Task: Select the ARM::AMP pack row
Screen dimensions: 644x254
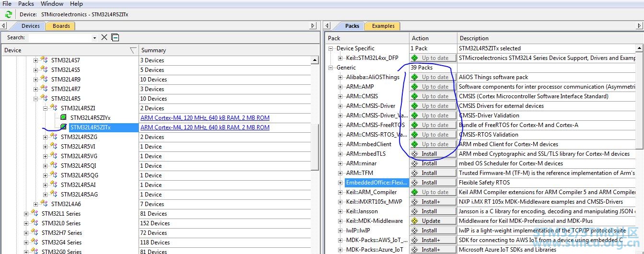Action: 360,87
